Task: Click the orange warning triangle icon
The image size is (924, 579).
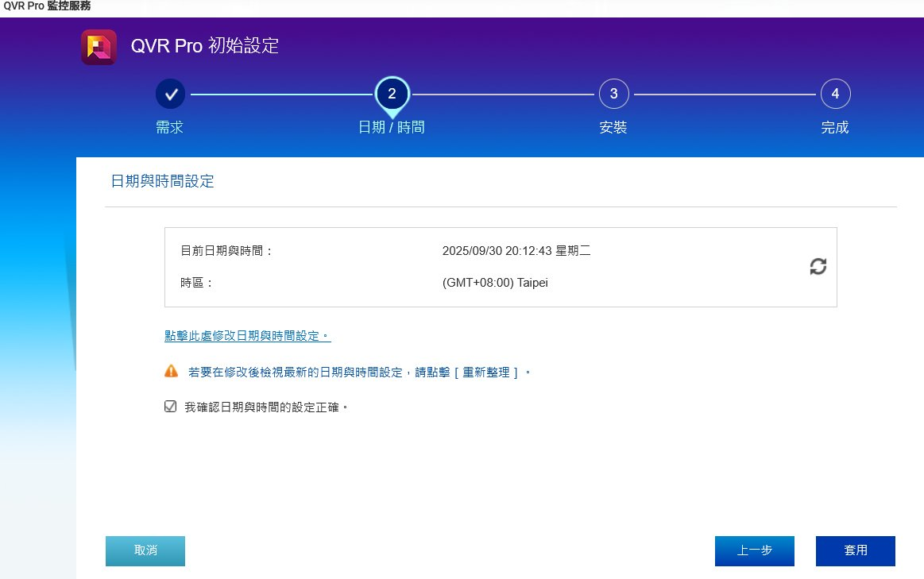Action: pyautogui.click(x=171, y=371)
